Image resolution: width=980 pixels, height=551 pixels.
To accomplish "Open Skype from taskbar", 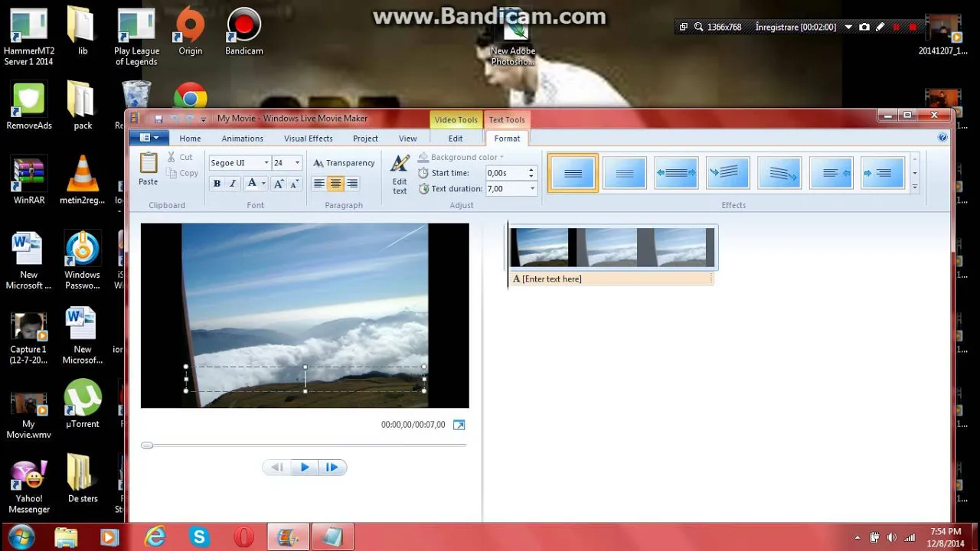I will (200, 536).
